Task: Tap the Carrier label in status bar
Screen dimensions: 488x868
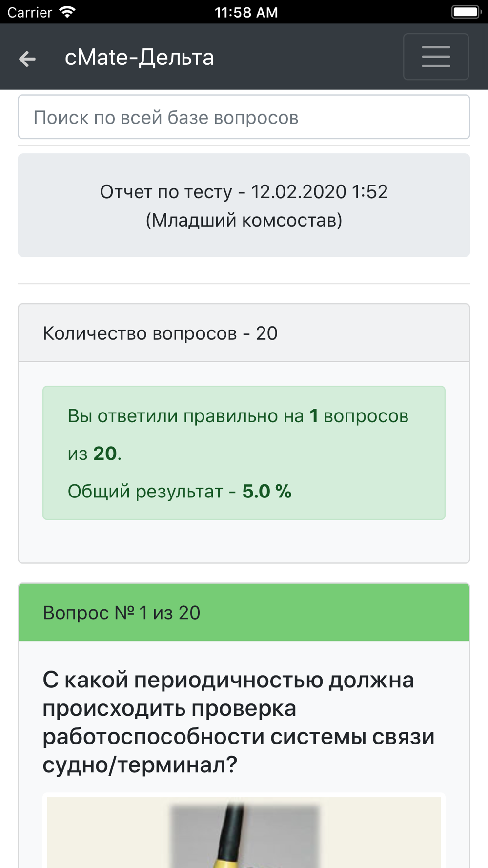Action: point(30,12)
